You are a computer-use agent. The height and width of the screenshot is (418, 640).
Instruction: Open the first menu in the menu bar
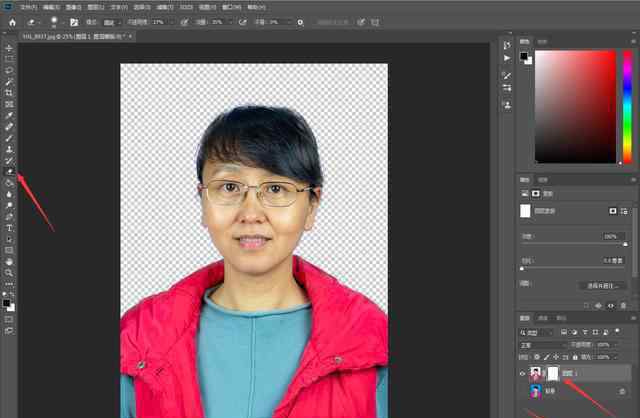28,7
